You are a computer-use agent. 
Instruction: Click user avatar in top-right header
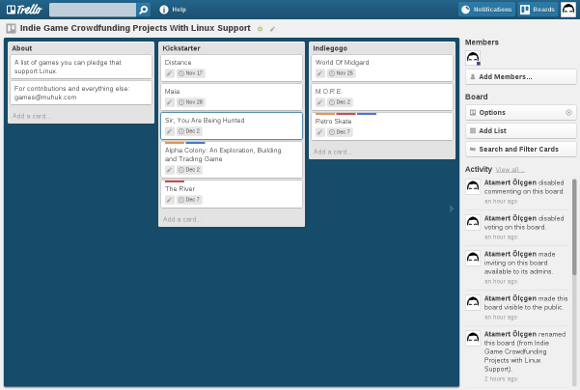tap(568, 10)
